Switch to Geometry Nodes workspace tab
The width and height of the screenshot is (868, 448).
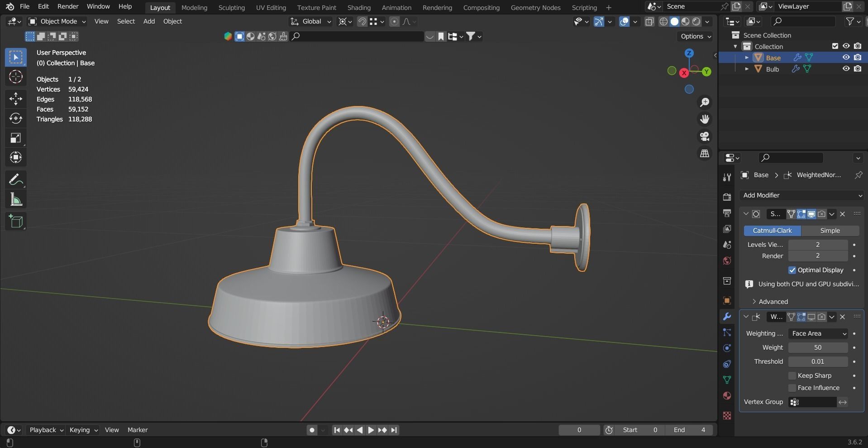(x=535, y=7)
